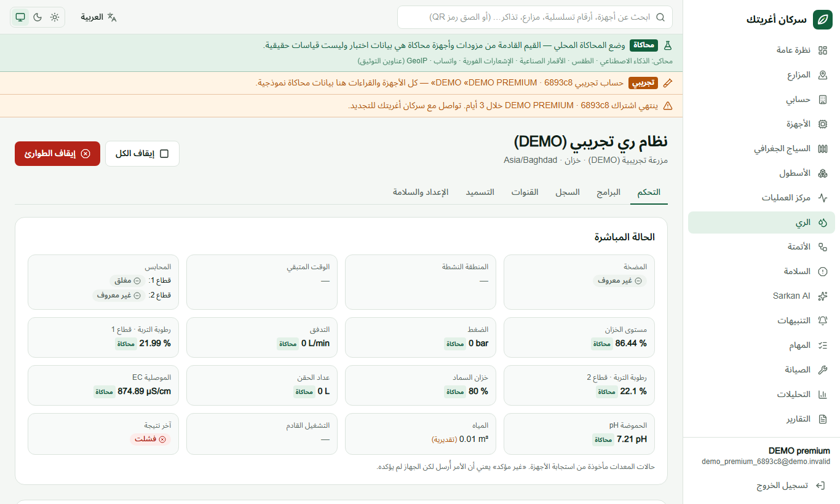
Task: Switch to dark theme moon toggle
Action: 38,17
